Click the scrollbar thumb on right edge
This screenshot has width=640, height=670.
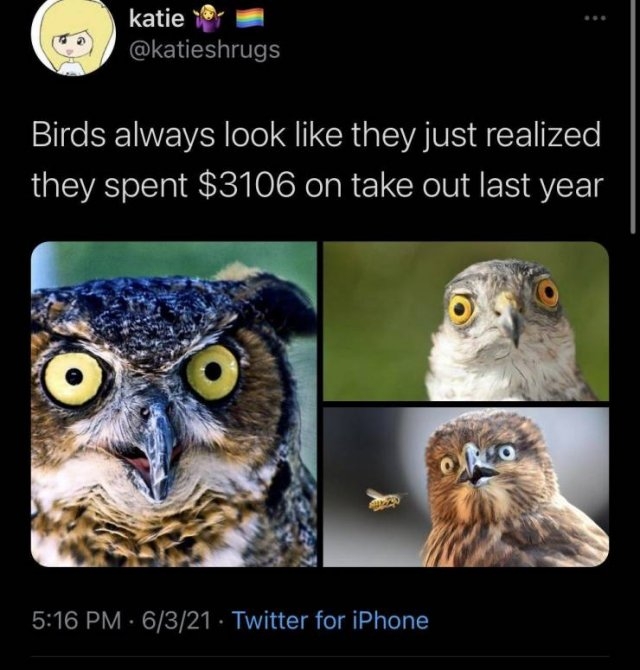[634, 116]
